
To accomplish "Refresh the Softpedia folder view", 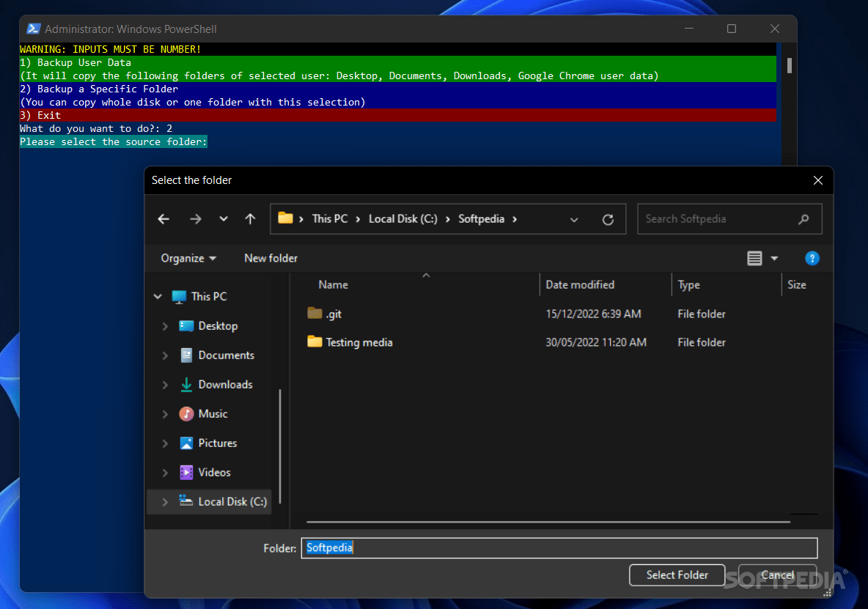I will pyautogui.click(x=608, y=220).
